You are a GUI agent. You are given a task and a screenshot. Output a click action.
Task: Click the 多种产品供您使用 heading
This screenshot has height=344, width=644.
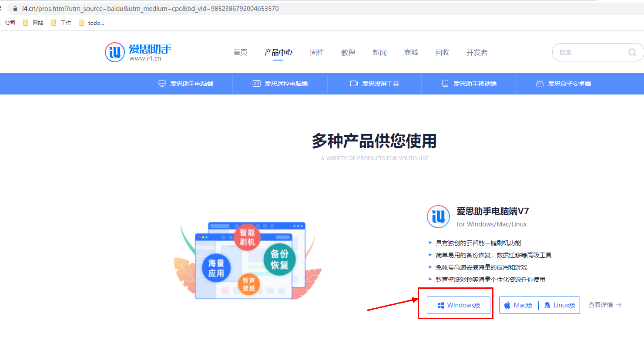(x=374, y=141)
